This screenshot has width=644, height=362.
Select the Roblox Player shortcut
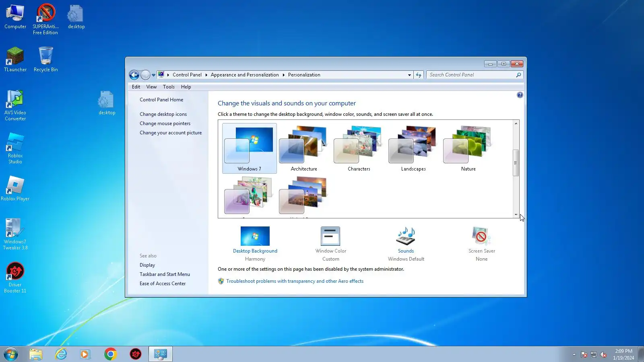(15, 189)
